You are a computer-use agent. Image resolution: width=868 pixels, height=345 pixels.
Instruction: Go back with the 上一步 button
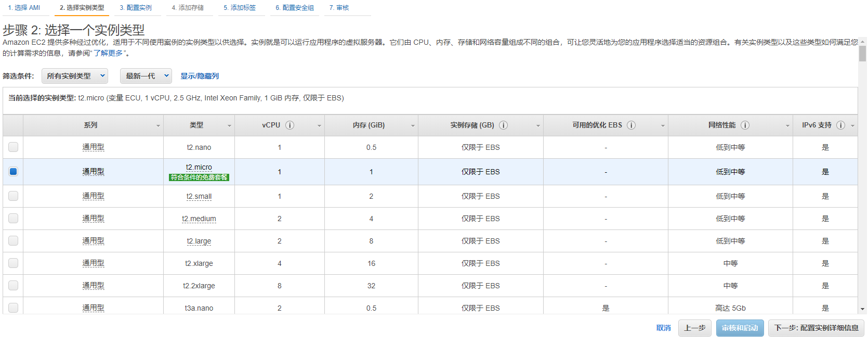pos(695,328)
